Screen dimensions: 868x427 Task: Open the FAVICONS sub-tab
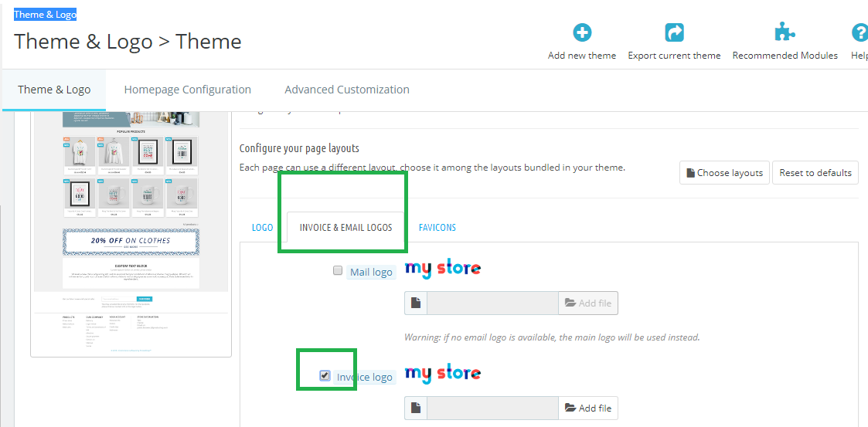pos(437,227)
